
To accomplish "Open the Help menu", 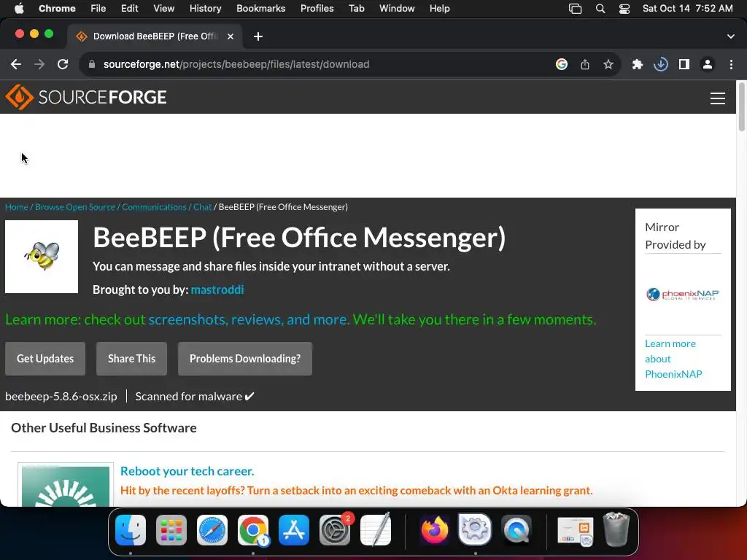I will point(439,9).
